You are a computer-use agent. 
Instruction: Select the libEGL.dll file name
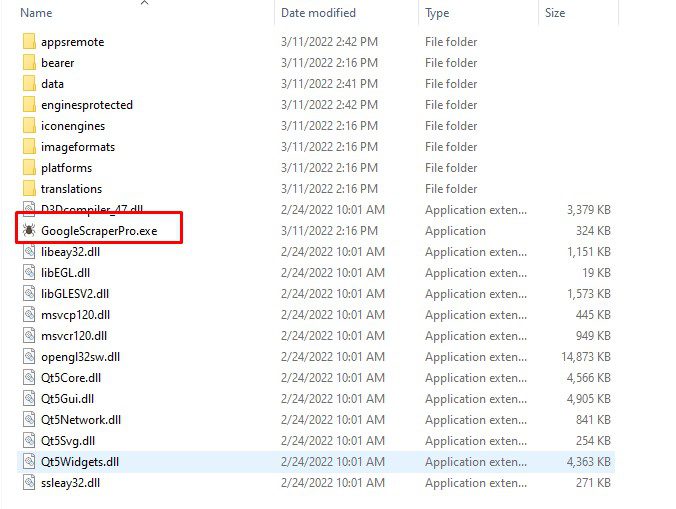(66, 273)
